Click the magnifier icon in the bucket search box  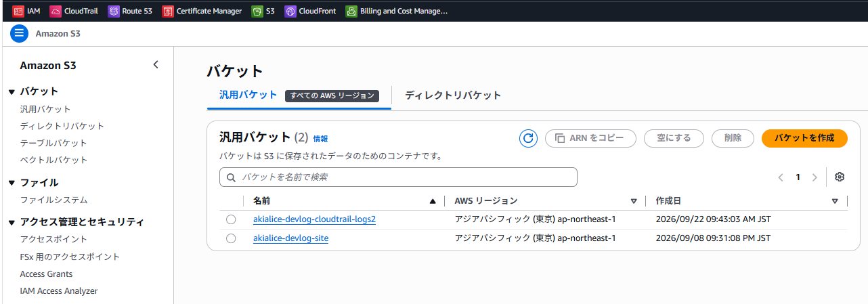(231, 177)
